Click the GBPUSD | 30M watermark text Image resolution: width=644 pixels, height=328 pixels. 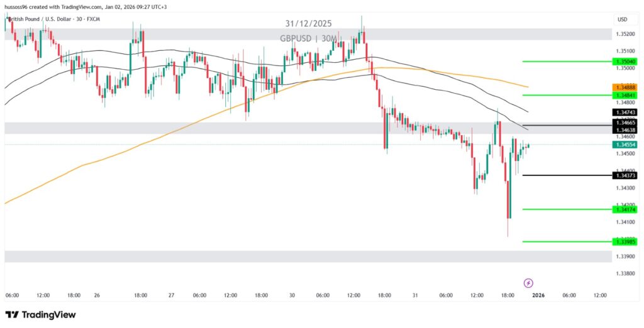pyautogui.click(x=308, y=39)
